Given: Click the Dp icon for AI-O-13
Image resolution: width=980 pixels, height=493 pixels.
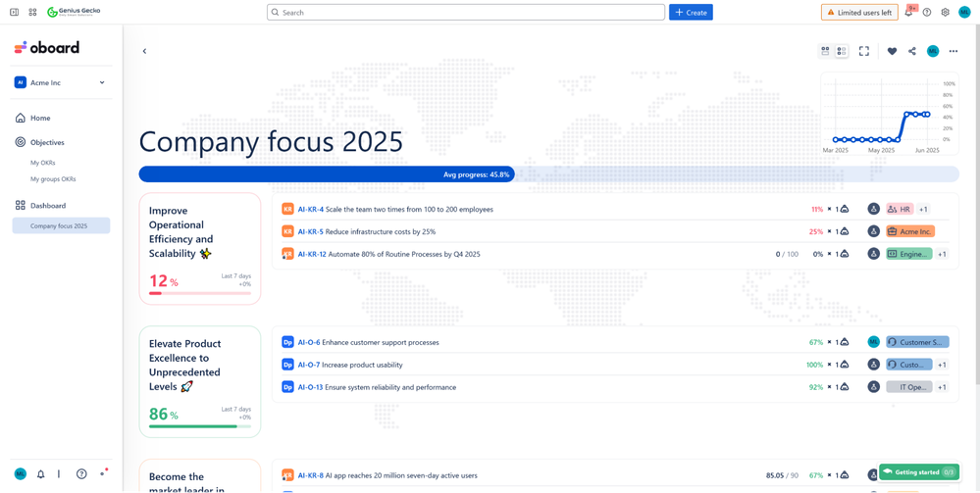Looking at the screenshot, I should [288, 387].
